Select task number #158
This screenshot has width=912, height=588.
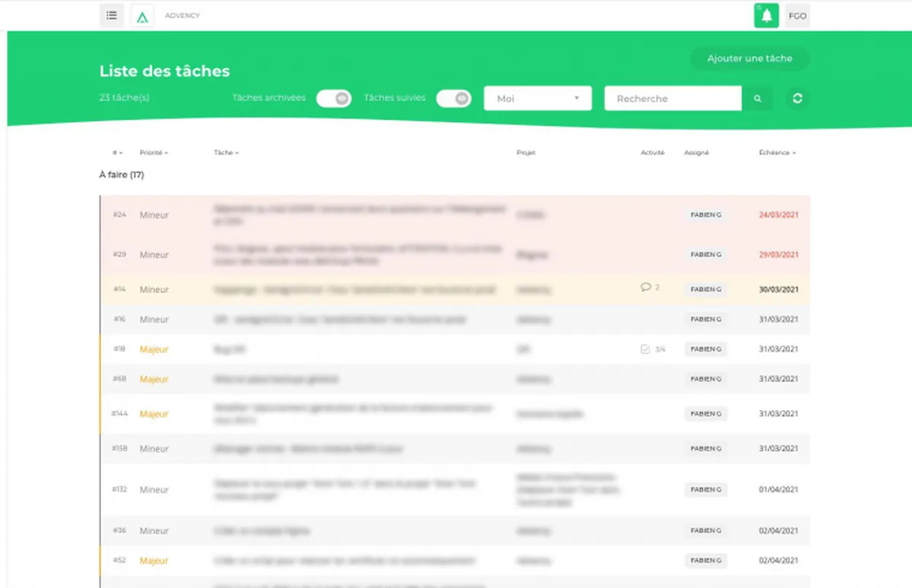pyautogui.click(x=119, y=449)
